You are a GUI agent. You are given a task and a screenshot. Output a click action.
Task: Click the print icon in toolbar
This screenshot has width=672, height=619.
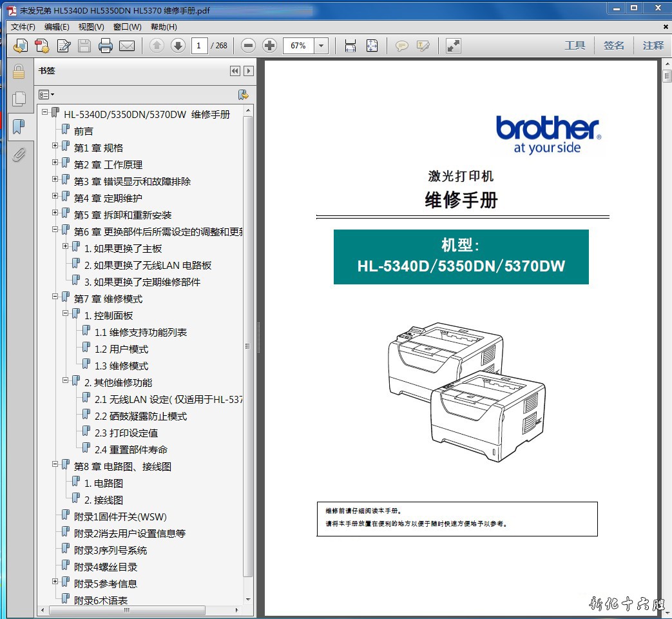click(106, 46)
